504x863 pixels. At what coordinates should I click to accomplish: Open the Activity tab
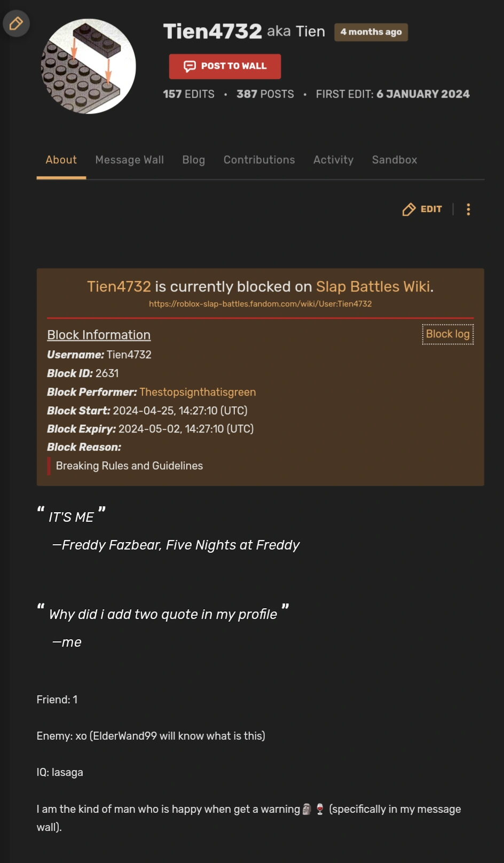tap(333, 160)
